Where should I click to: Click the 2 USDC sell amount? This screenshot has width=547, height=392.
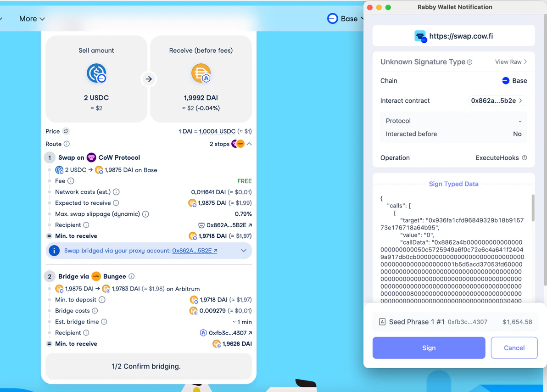tap(96, 98)
